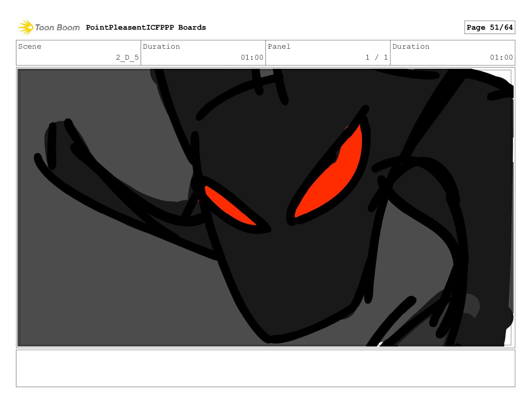Click the panel count 1 / 1

click(377, 57)
